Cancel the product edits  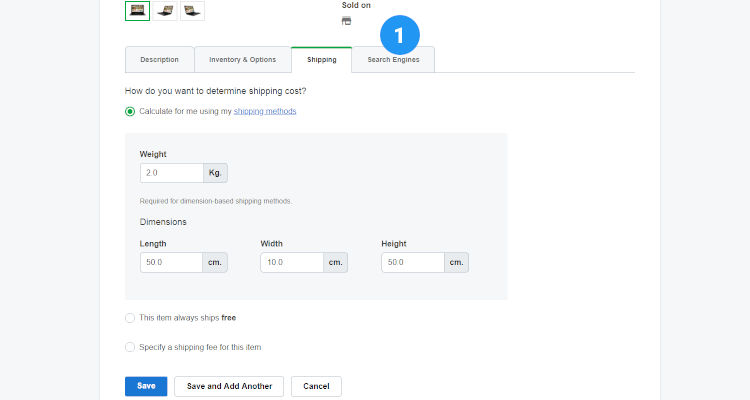pos(316,386)
